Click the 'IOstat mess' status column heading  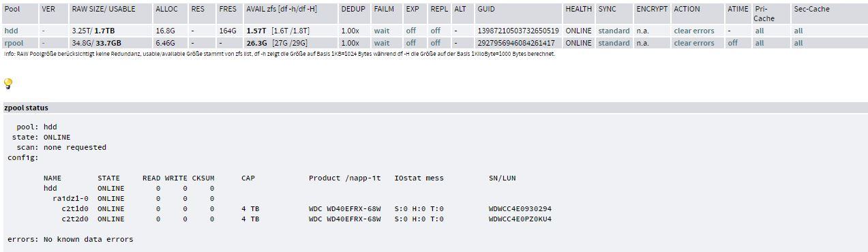[x=419, y=178]
